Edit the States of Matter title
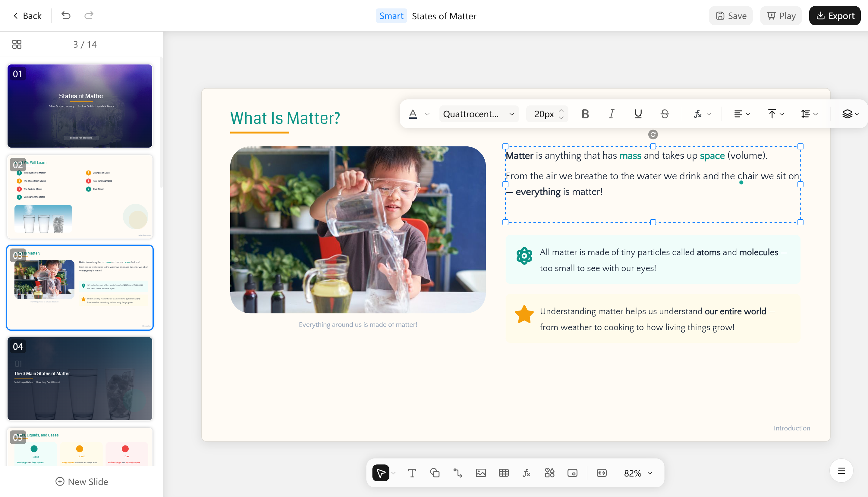The width and height of the screenshot is (868, 497). point(444,16)
